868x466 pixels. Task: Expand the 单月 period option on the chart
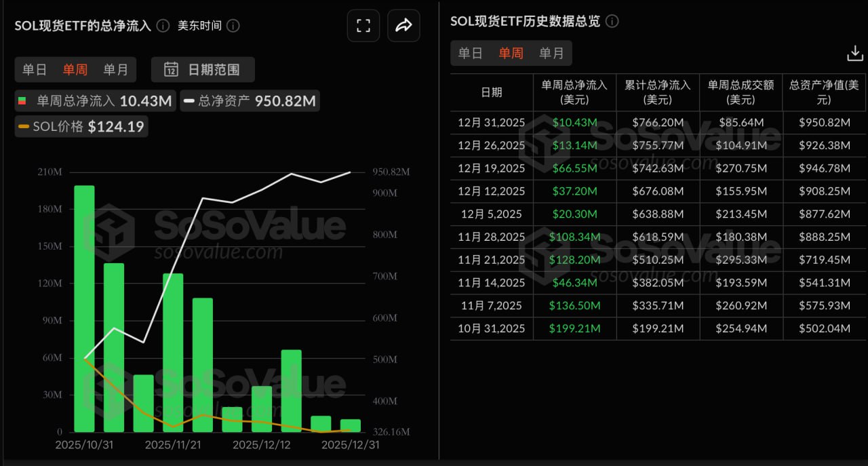115,69
